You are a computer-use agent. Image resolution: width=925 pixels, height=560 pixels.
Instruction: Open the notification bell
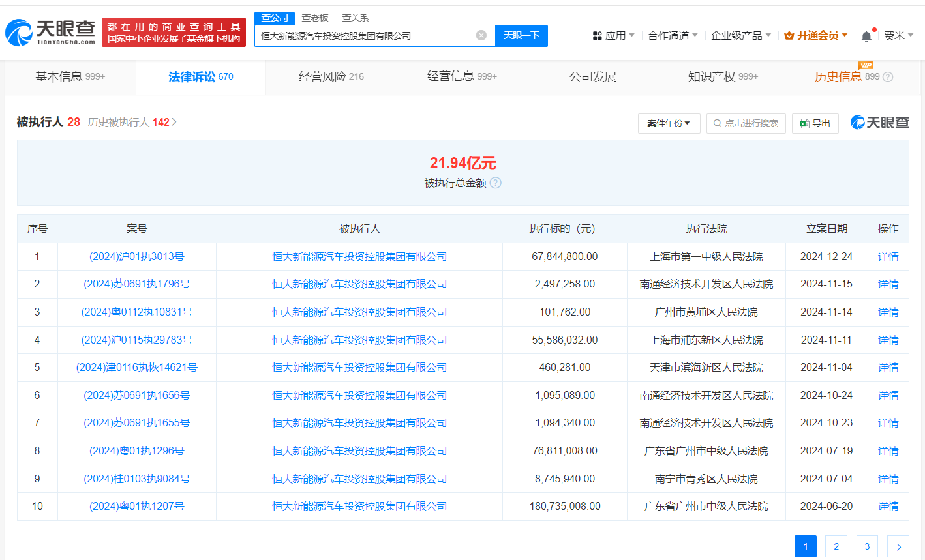click(866, 36)
